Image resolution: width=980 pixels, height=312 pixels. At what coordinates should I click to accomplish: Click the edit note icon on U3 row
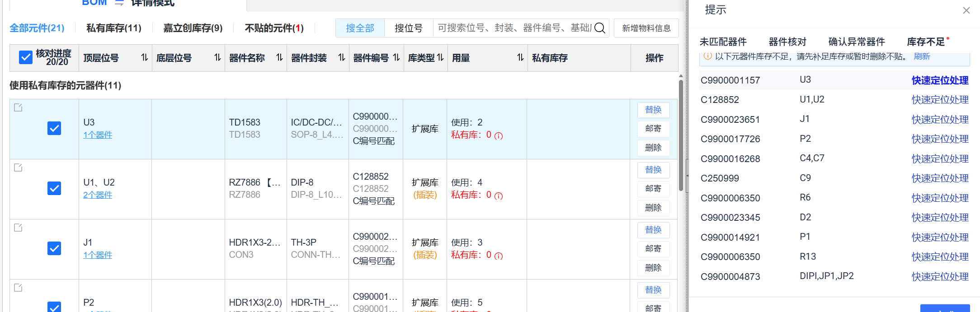[x=18, y=107]
